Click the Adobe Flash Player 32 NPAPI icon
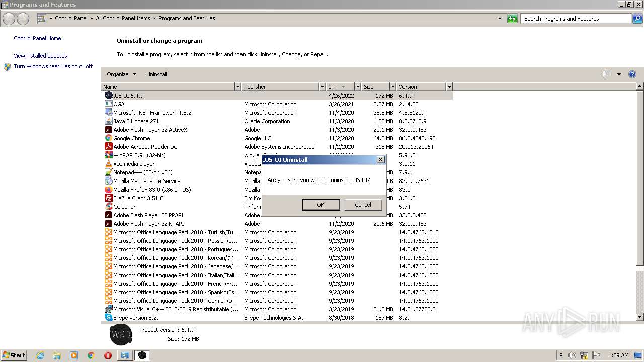This screenshot has height=362, width=644. tap(109, 224)
